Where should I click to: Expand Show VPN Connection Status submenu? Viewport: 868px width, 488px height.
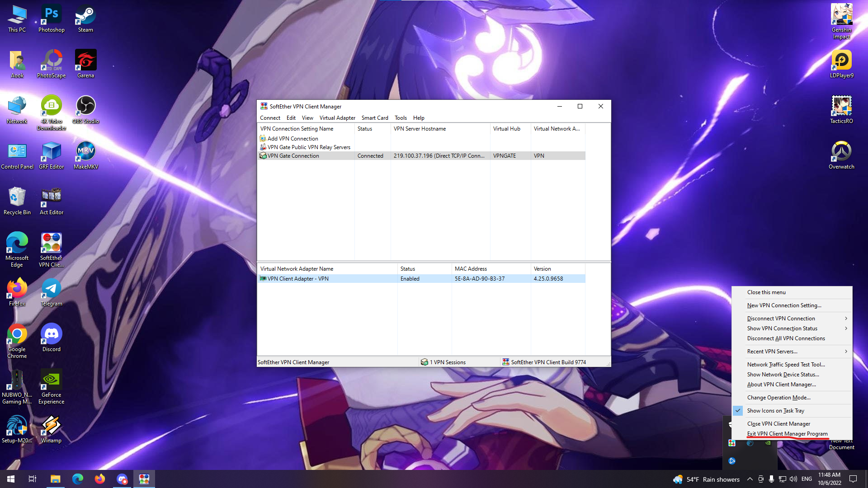pyautogui.click(x=792, y=328)
